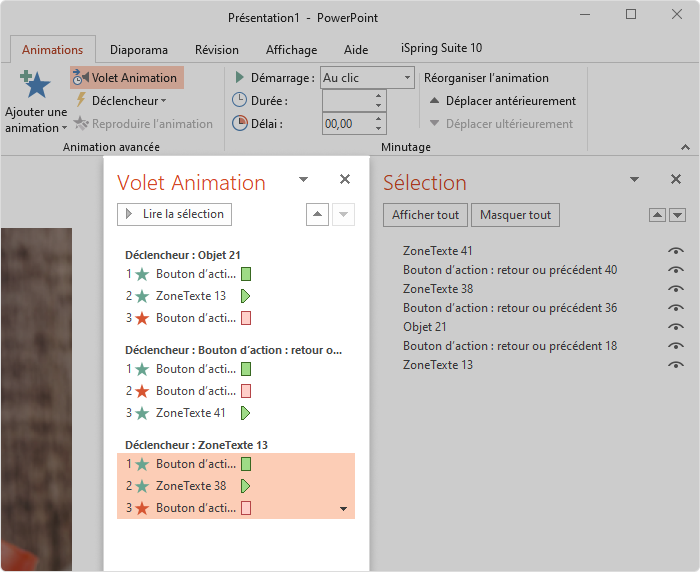Hide ZoneTexte 41 with eye icon
700x572 pixels.
(x=676, y=251)
